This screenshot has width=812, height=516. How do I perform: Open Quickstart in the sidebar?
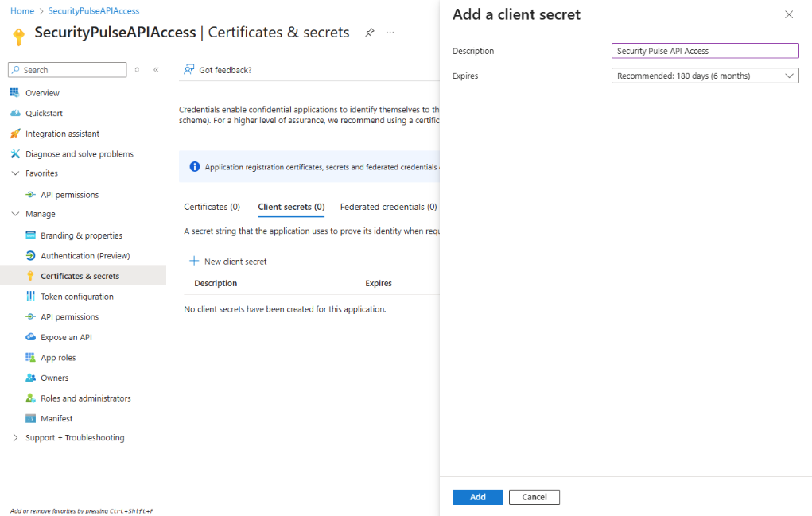[x=44, y=113]
